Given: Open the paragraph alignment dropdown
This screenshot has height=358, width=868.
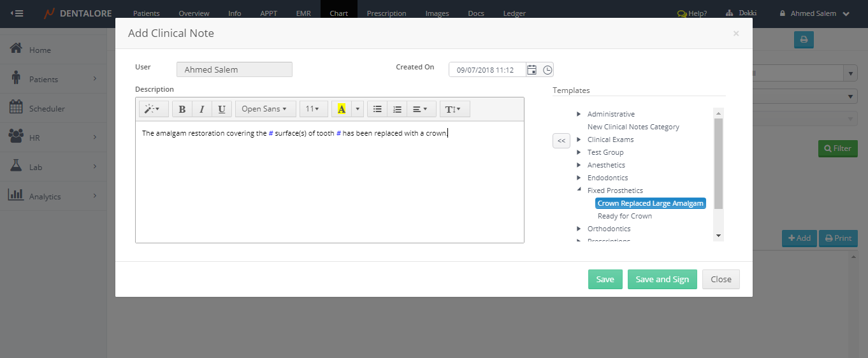Looking at the screenshot, I should [420, 109].
